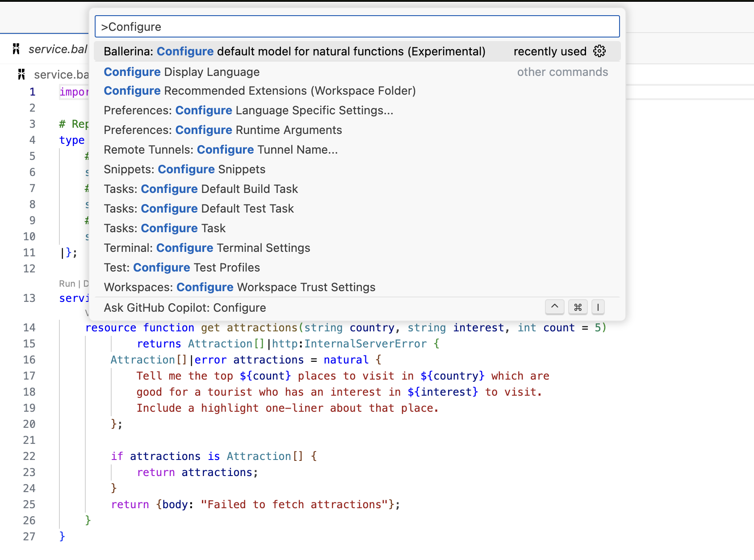Click line number 1 in the gutter
This screenshot has height=560, width=754.
click(x=32, y=92)
